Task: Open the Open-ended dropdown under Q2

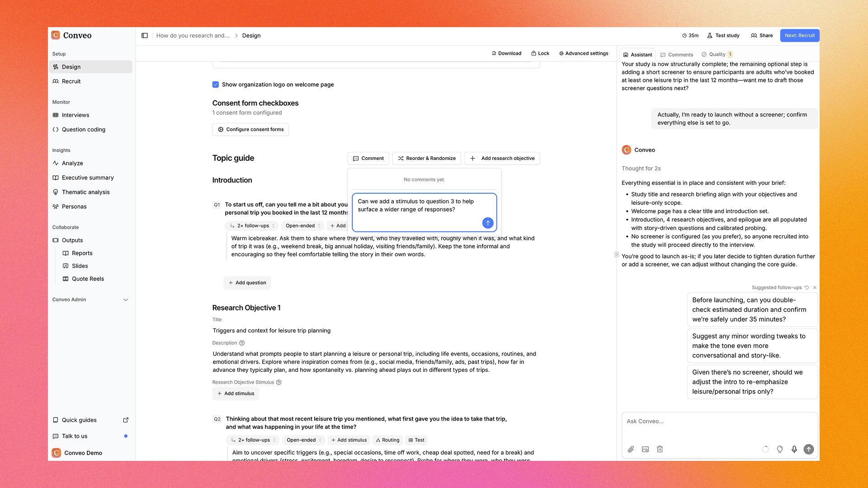Action: (304, 440)
